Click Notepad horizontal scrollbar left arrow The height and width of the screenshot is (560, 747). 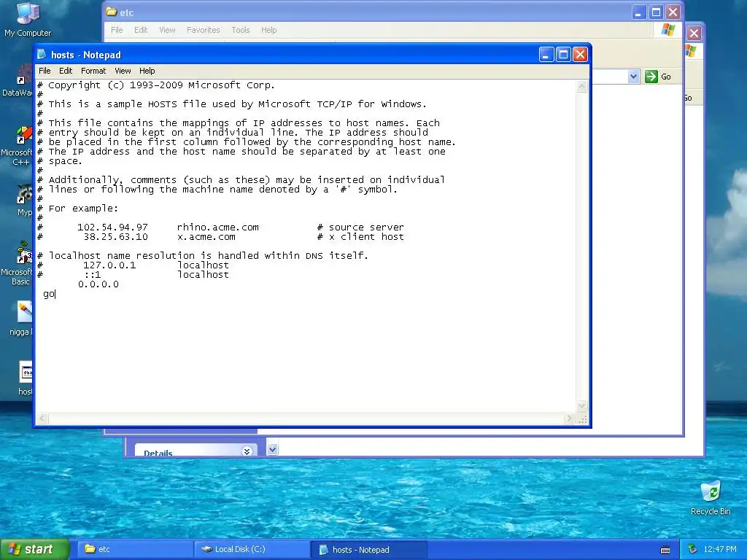pos(42,419)
